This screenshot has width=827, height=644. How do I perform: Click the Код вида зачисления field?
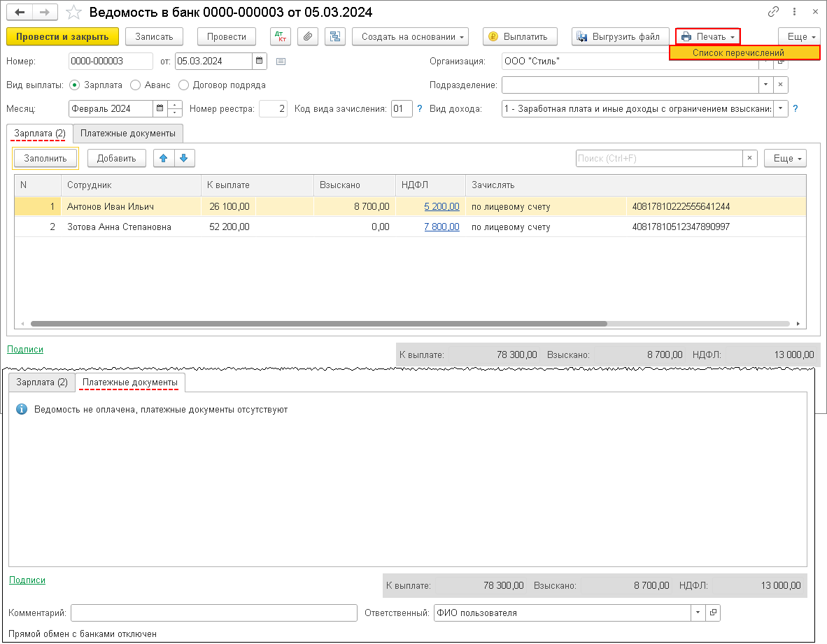402,108
